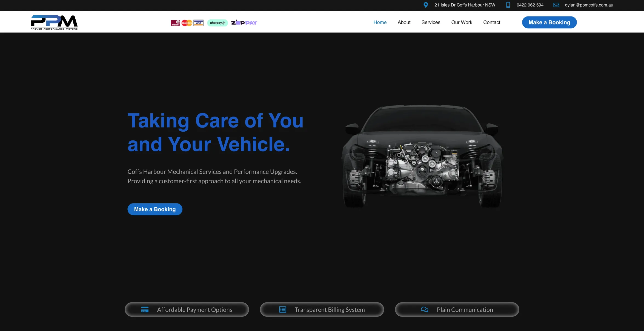Click the list icon in Transparent Billing System

click(282, 309)
